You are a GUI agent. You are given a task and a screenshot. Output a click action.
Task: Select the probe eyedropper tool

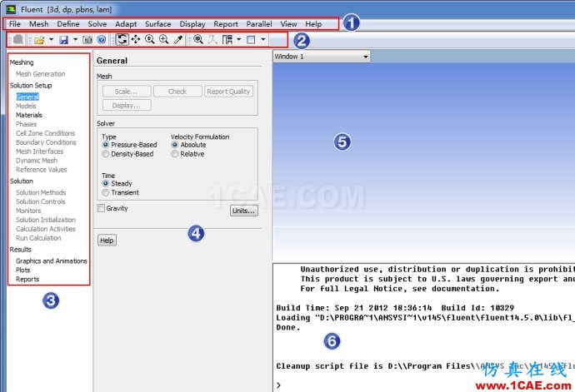click(178, 39)
